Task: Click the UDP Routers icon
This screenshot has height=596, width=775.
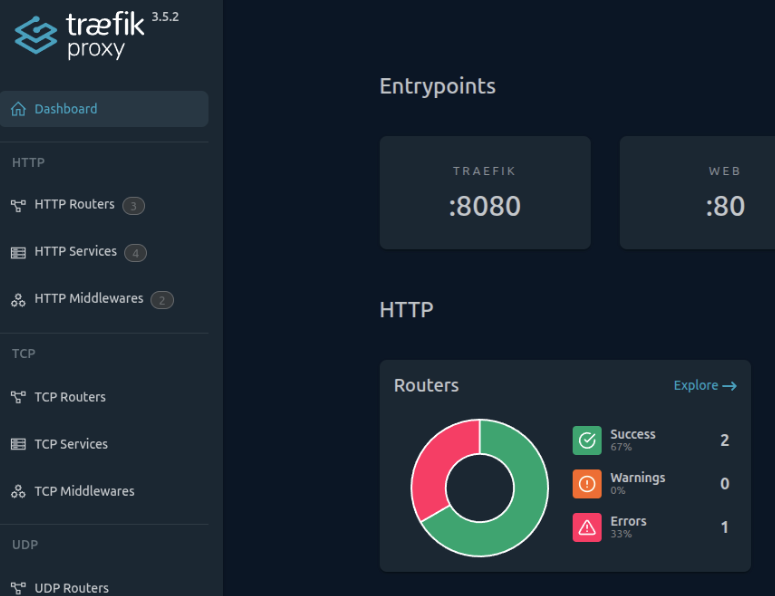Action: coord(18,588)
